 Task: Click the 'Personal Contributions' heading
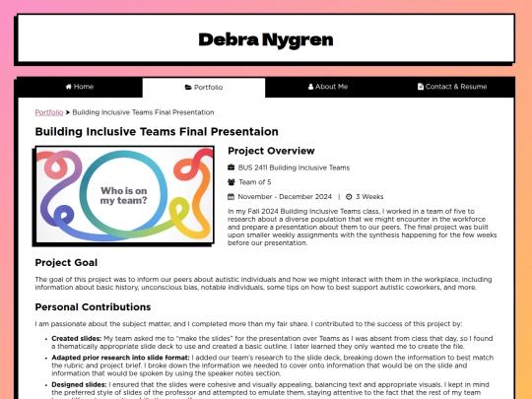pyautogui.click(x=93, y=307)
